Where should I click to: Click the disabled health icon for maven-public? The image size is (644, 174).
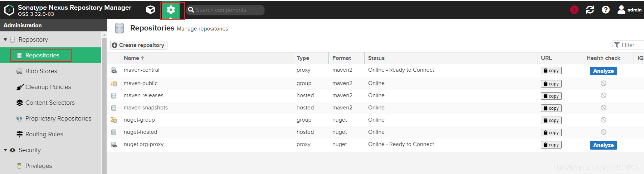click(603, 83)
